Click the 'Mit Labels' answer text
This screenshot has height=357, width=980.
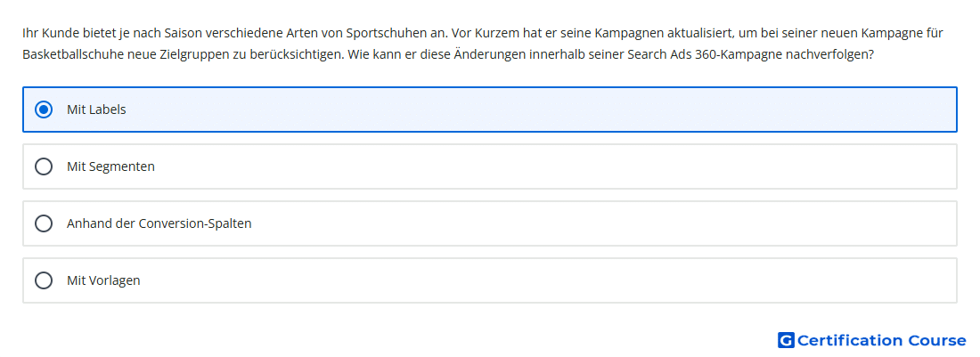tap(96, 110)
